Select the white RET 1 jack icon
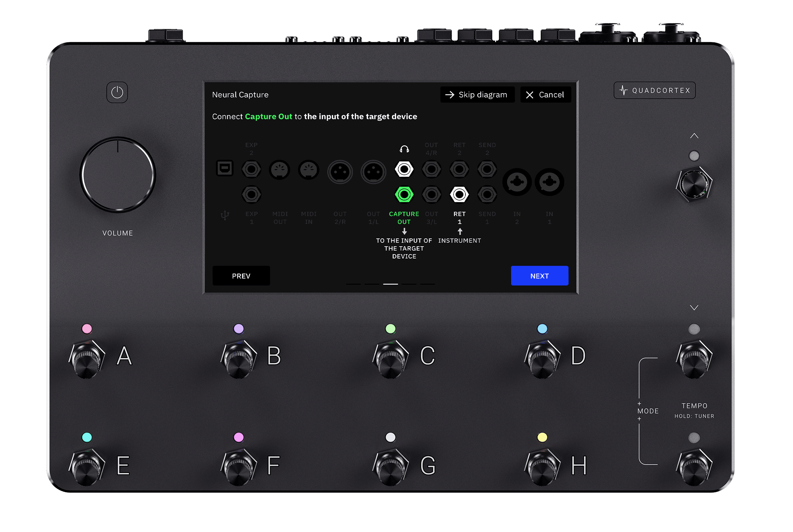The width and height of the screenshot is (793, 532). pos(459,195)
